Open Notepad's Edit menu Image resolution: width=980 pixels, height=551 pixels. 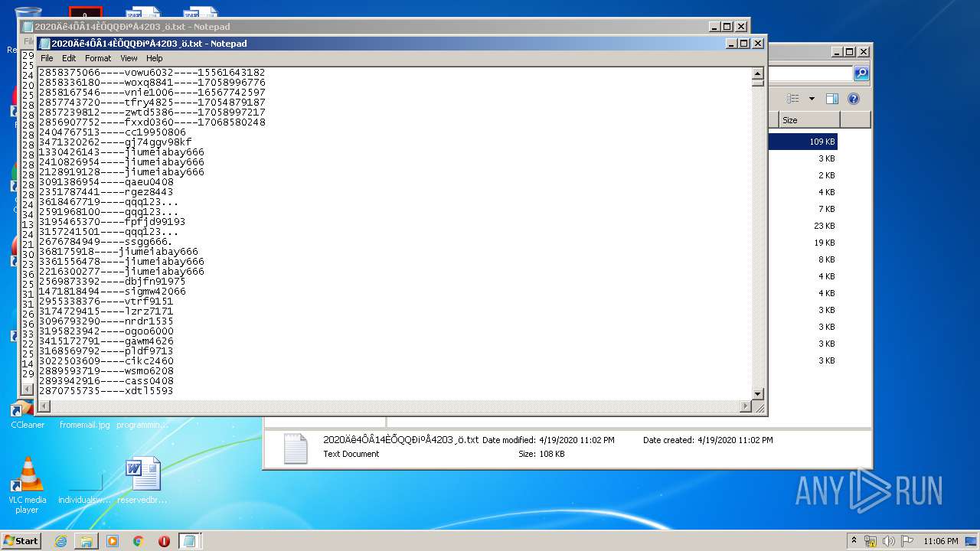[69, 58]
